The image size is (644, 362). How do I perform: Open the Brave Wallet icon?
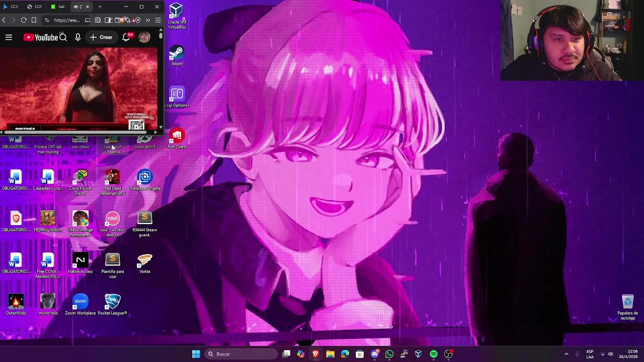click(x=118, y=20)
